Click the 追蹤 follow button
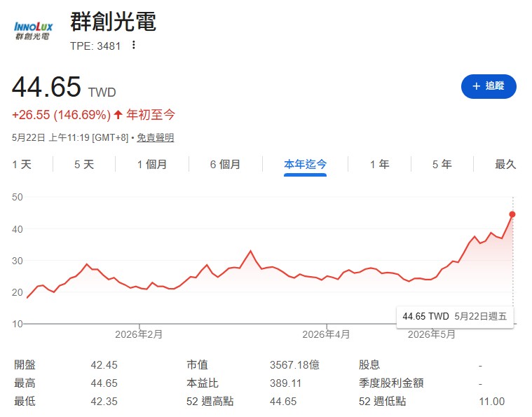The width and height of the screenshot is (532, 417). click(489, 86)
